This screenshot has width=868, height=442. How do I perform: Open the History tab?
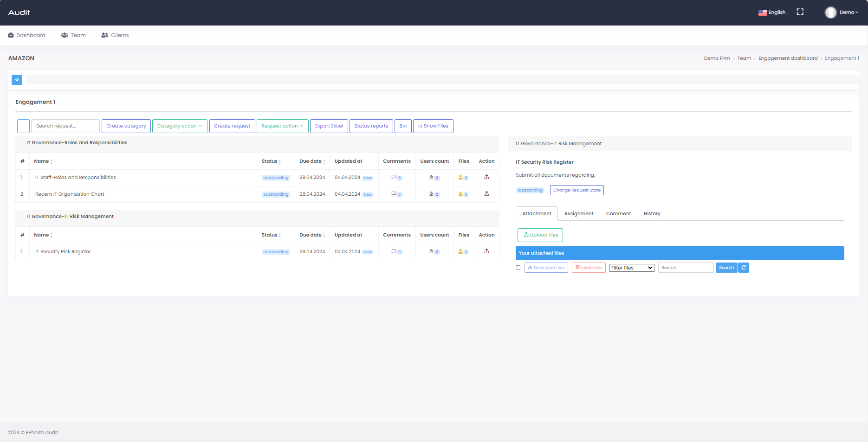tap(652, 214)
